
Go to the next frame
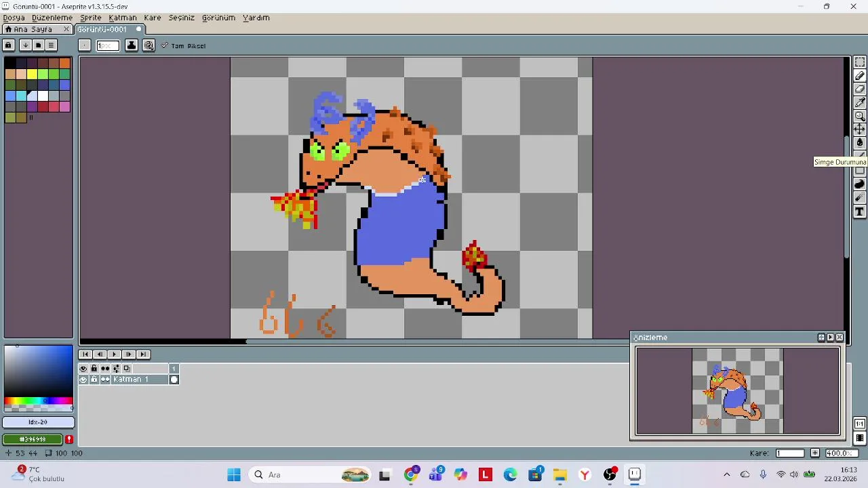[128, 354]
